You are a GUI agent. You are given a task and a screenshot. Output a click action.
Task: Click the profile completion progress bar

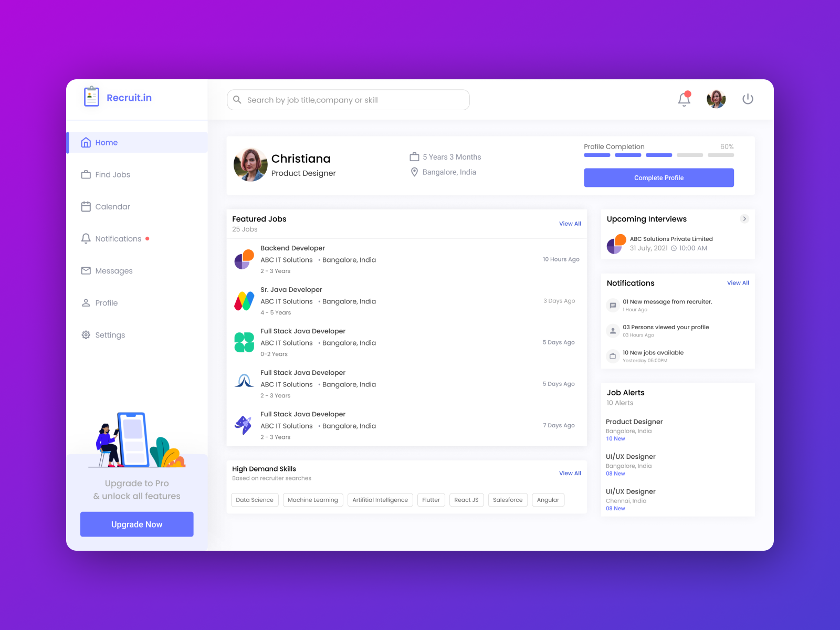coord(658,155)
